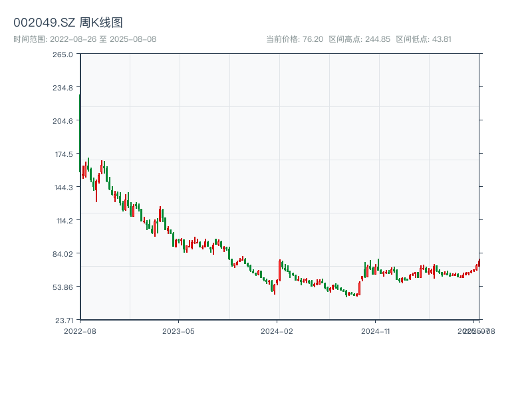Click x-axis date label 2024-02

(x=277, y=331)
